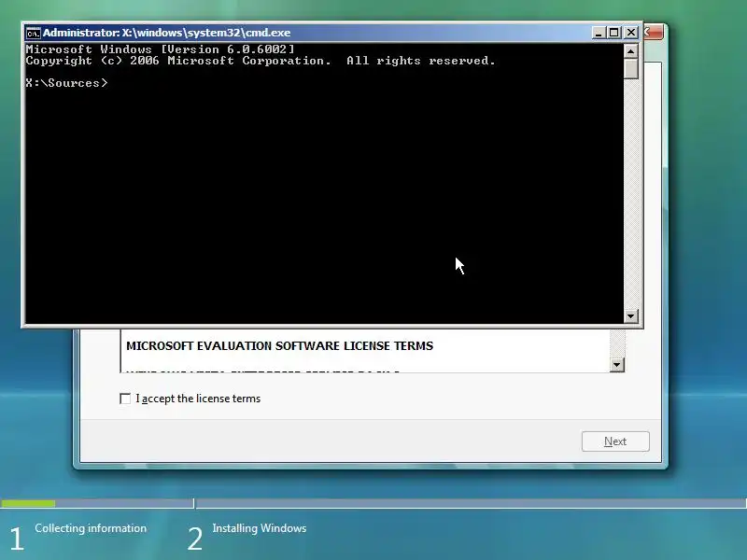The width and height of the screenshot is (747, 560).
Task: Click the X:\Sources> prompt line
Action: (66, 83)
